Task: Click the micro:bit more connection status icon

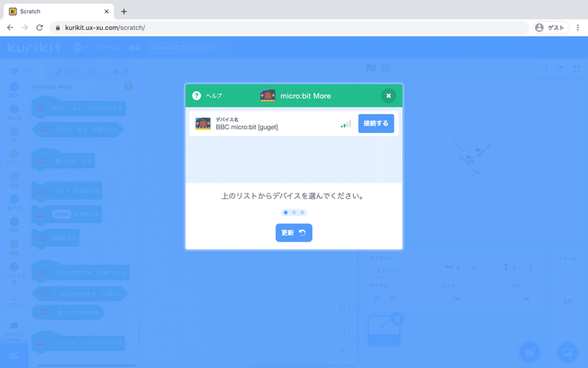Action: coord(128,86)
